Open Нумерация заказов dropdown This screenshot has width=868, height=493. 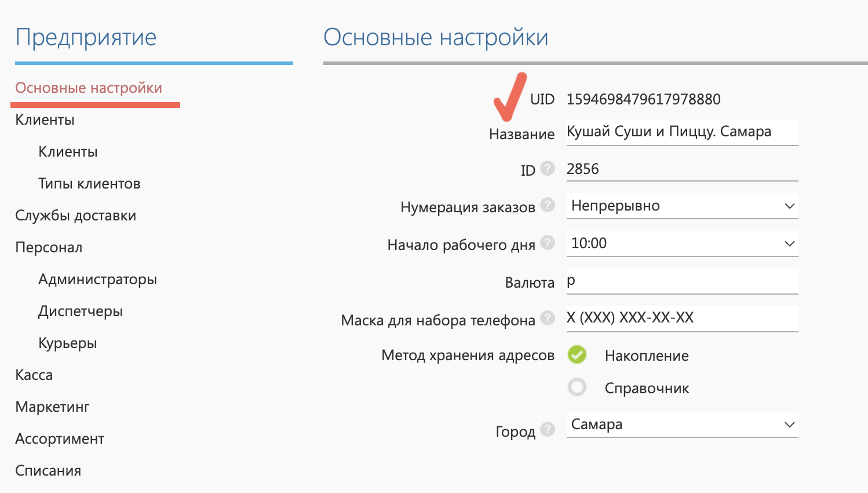[681, 206]
